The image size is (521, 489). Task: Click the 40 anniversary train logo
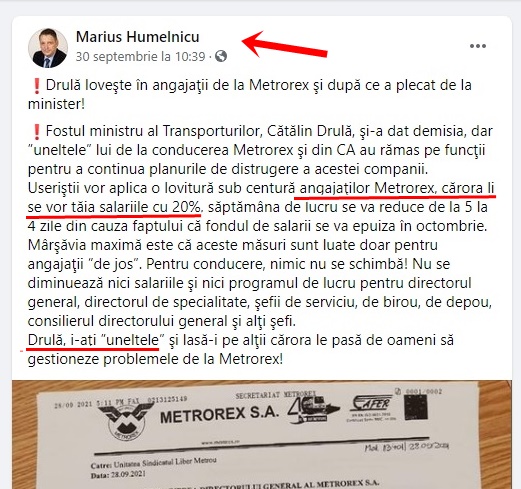click(x=313, y=410)
